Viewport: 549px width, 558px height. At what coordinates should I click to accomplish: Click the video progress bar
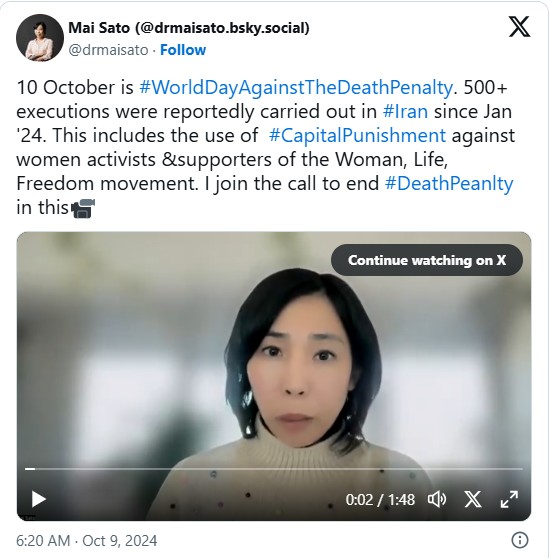274,469
